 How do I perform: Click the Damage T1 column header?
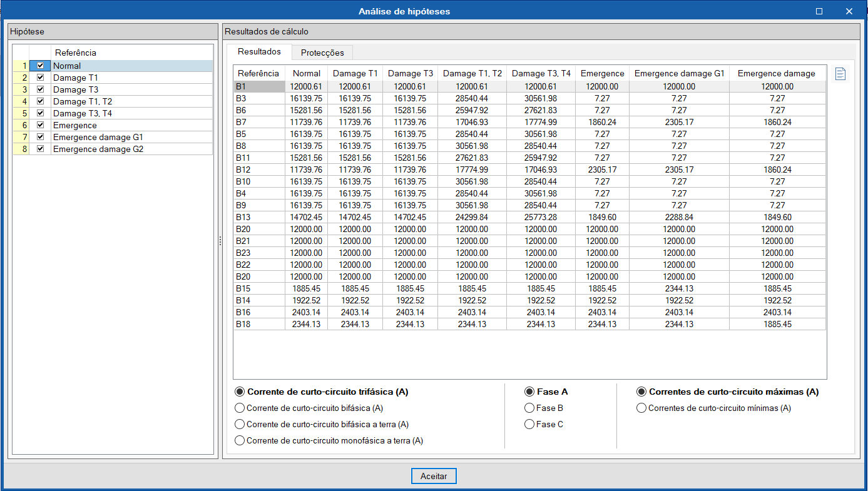[355, 73]
